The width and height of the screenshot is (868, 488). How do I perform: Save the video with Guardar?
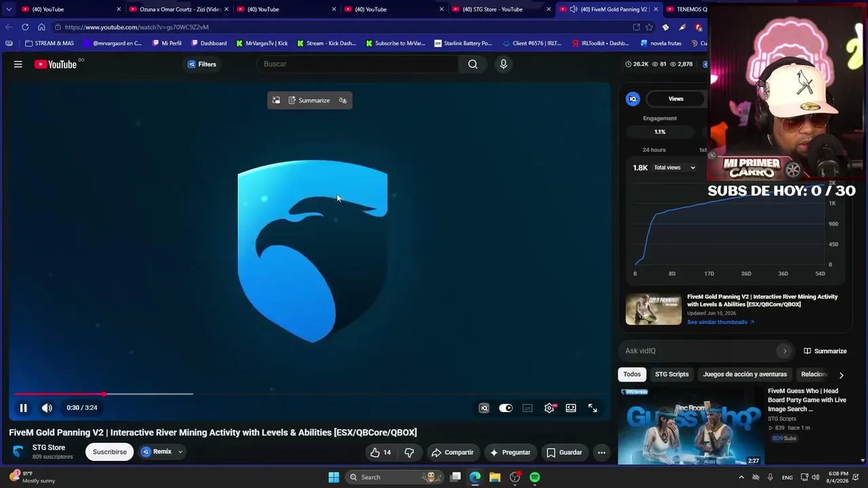tap(564, 452)
